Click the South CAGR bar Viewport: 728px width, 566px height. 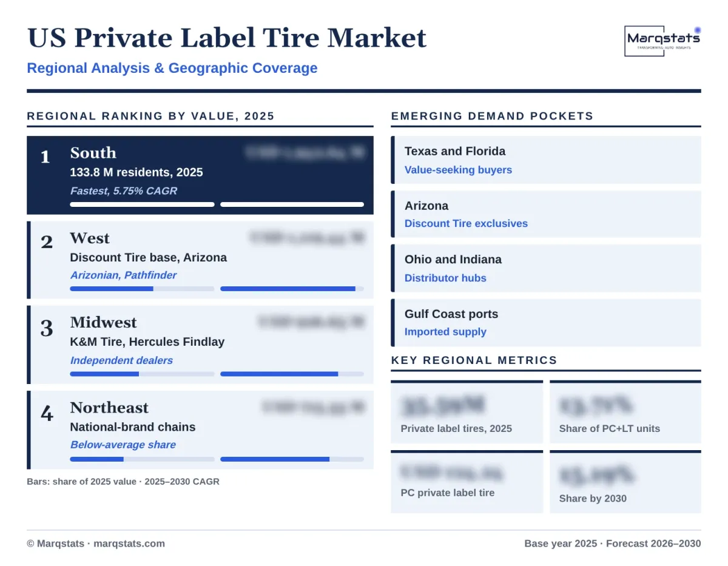292,204
